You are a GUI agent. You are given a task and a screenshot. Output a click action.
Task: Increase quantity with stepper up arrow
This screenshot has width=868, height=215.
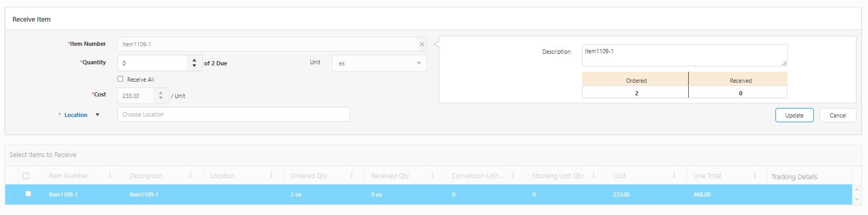pyautogui.click(x=195, y=60)
